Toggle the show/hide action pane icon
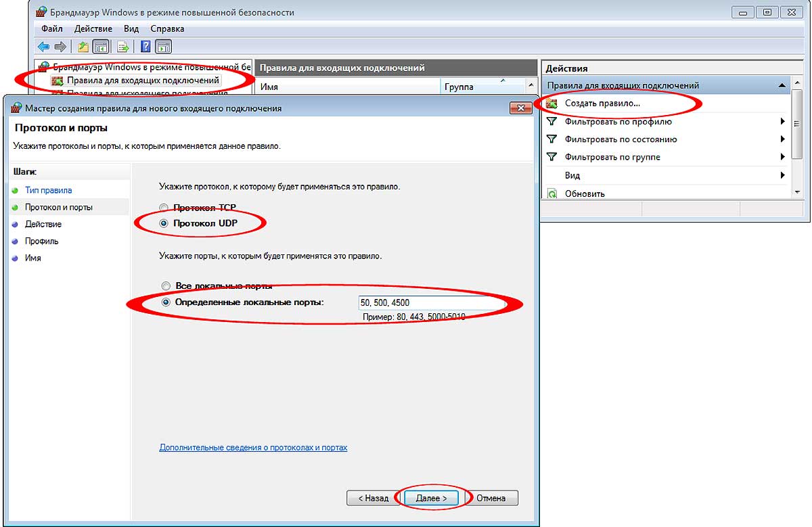This screenshot has height=527, width=812. click(163, 47)
